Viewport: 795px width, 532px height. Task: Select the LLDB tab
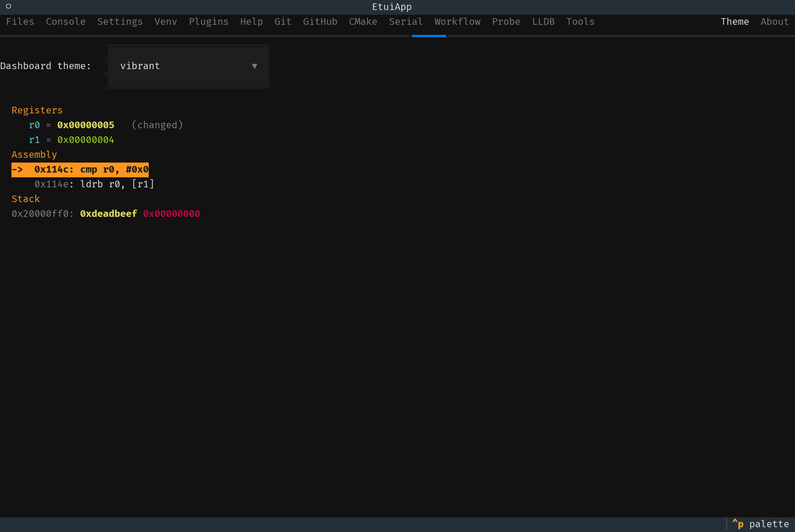pyautogui.click(x=543, y=21)
